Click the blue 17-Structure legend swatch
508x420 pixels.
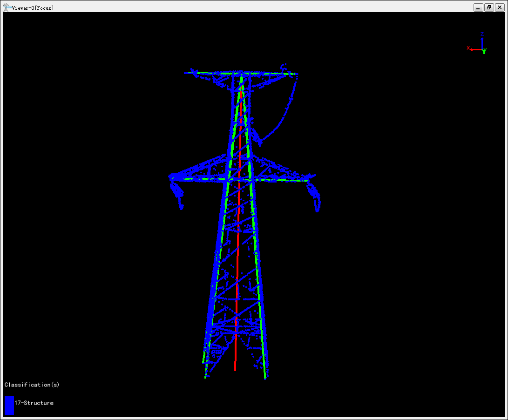[x=9, y=405]
